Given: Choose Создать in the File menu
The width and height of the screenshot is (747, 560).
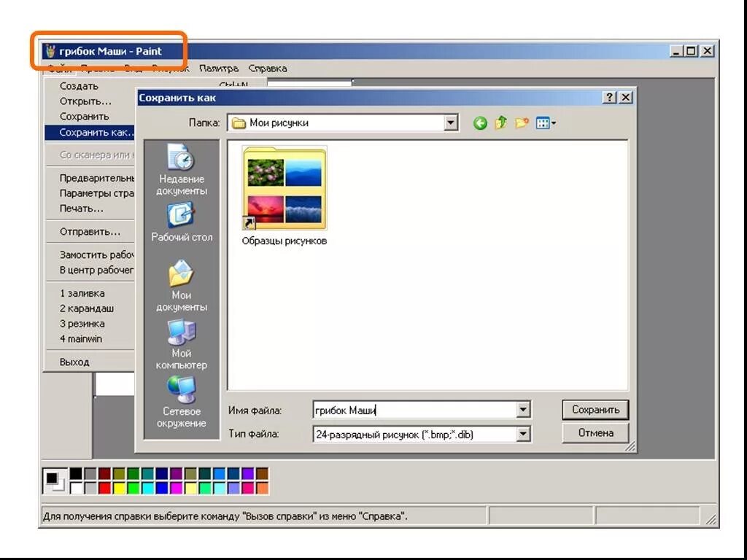Looking at the screenshot, I should coord(79,86).
